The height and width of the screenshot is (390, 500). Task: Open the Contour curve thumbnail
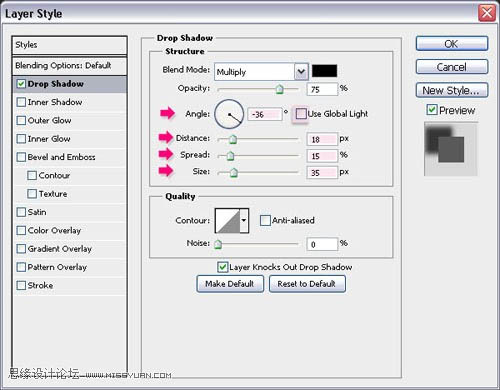coord(228,221)
